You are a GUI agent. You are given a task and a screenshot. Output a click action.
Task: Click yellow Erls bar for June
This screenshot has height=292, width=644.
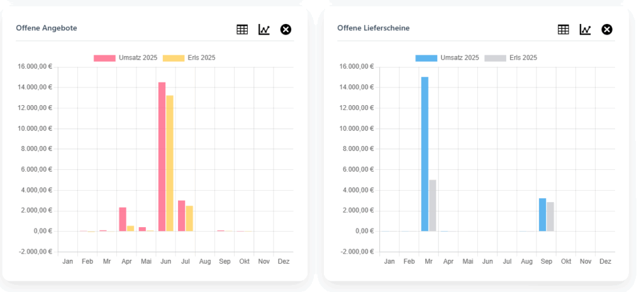point(169,164)
